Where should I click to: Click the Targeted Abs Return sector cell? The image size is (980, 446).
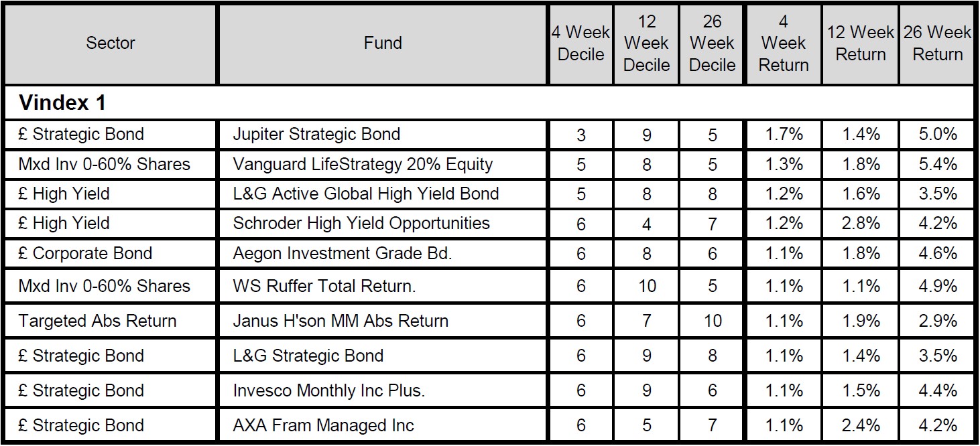click(x=97, y=321)
